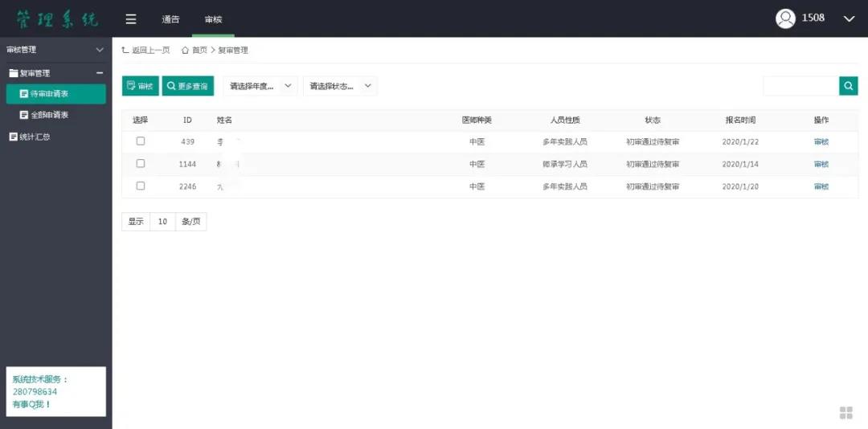
Task: Open 统计汇总 in the sidebar
Action: (x=34, y=137)
